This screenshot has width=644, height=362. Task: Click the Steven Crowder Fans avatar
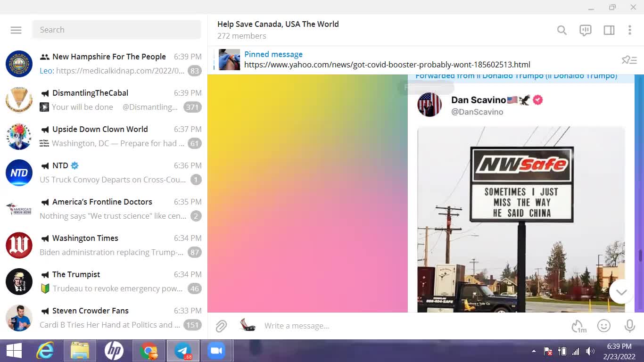[19, 318]
